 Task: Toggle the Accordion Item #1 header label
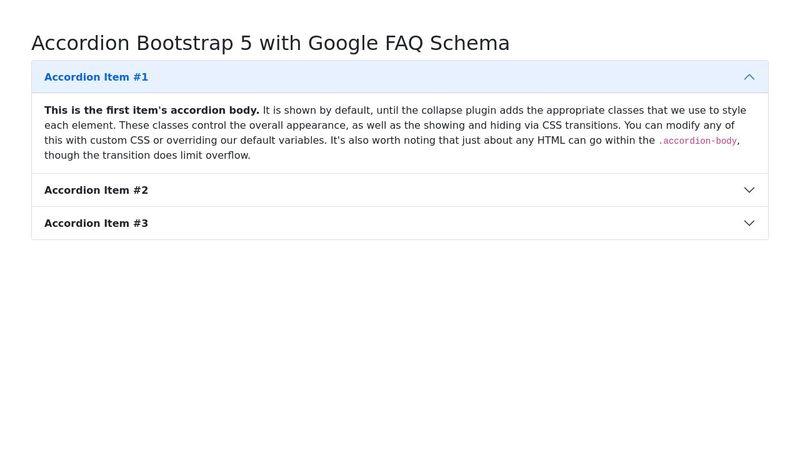tap(96, 77)
